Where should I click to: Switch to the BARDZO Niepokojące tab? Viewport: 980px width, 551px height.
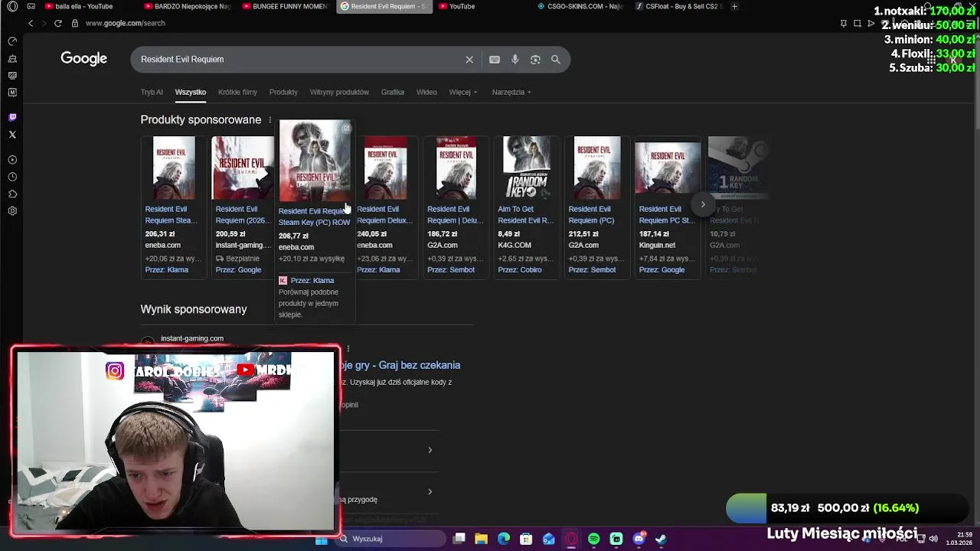[188, 6]
